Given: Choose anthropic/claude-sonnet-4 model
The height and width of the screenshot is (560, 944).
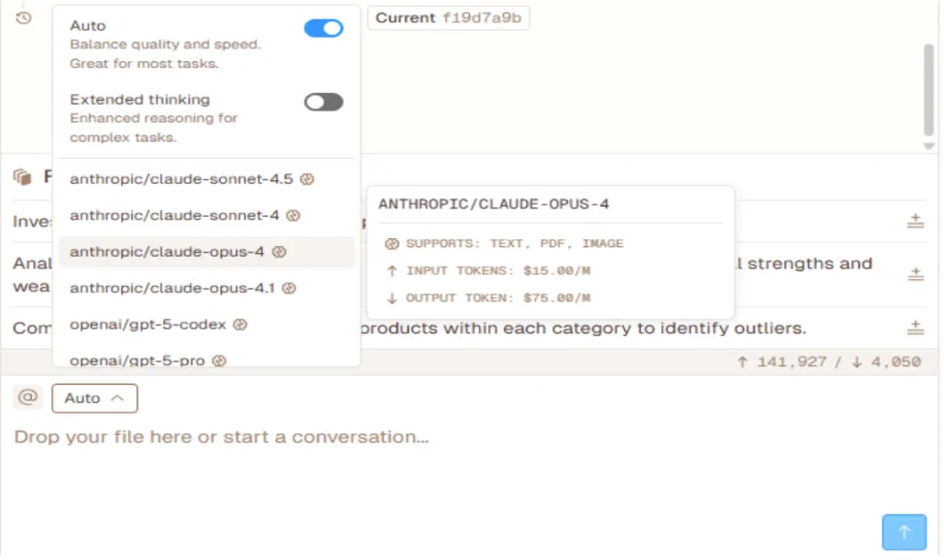Looking at the screenshot, I should tap(174, 215).
